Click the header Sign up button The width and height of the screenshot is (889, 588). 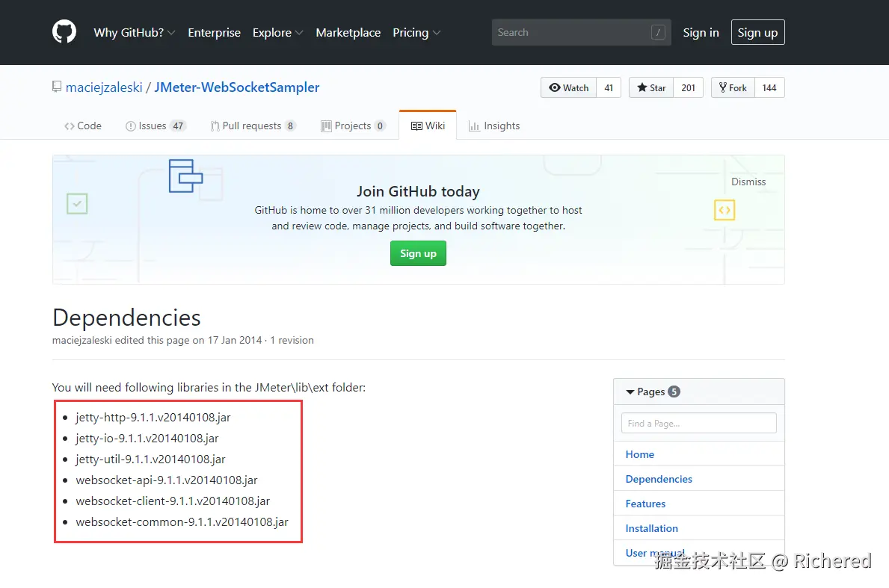pyautogui.click(x=757, y=32)
